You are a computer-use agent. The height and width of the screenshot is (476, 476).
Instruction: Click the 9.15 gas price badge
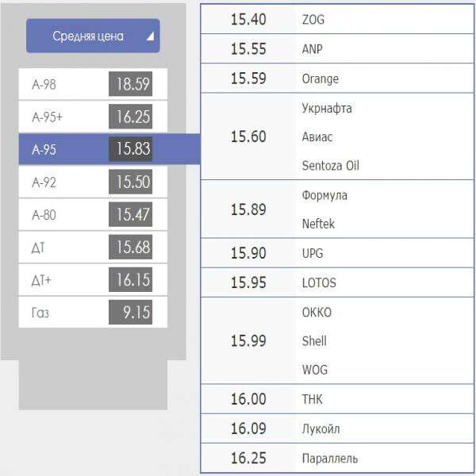point(131,312)
